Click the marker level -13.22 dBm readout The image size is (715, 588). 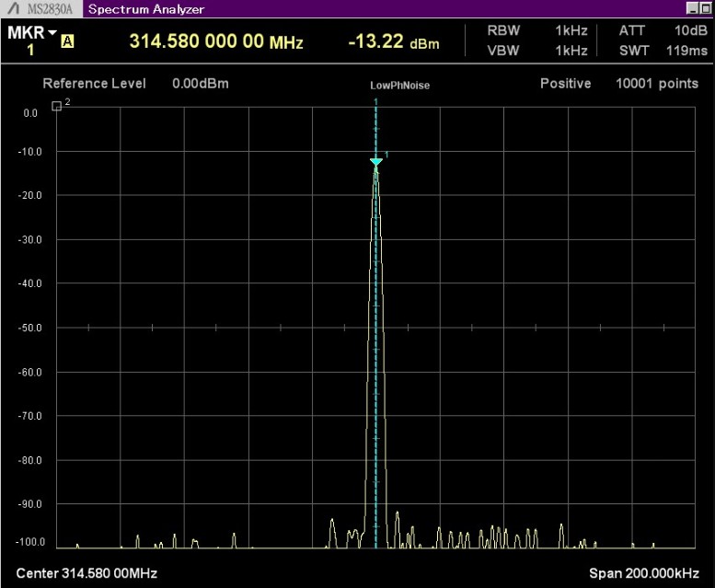394,42
